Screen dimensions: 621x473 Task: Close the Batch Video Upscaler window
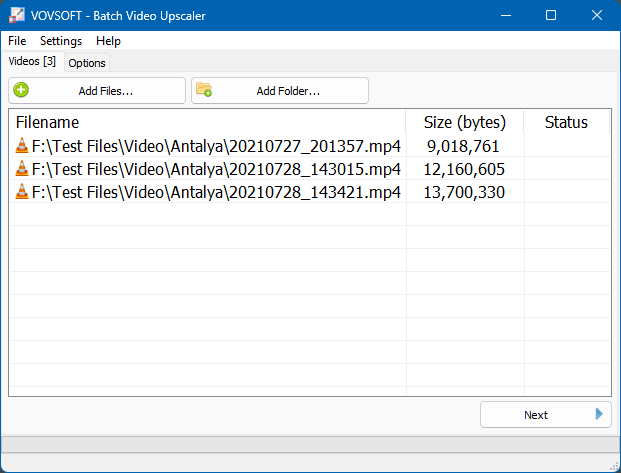[x=597, y=15]
